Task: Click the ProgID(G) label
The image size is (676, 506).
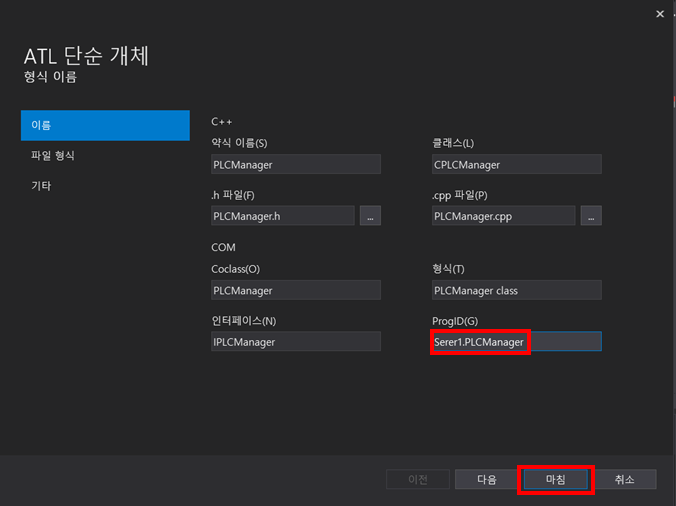Action: (455, 321)
